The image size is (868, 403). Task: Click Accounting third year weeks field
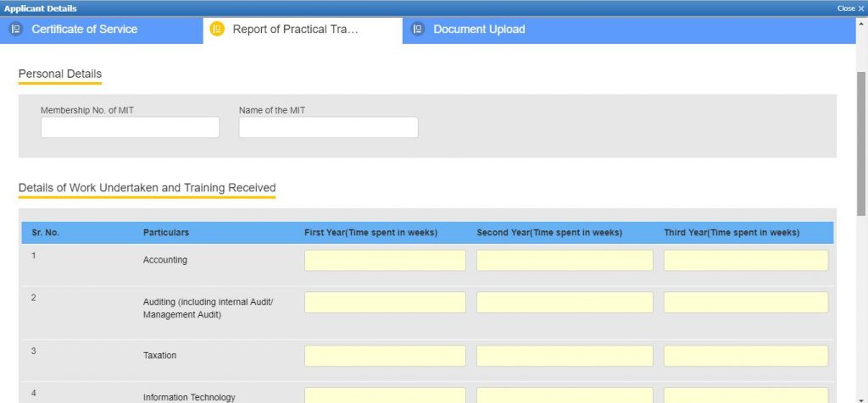(x=746, y=261)
